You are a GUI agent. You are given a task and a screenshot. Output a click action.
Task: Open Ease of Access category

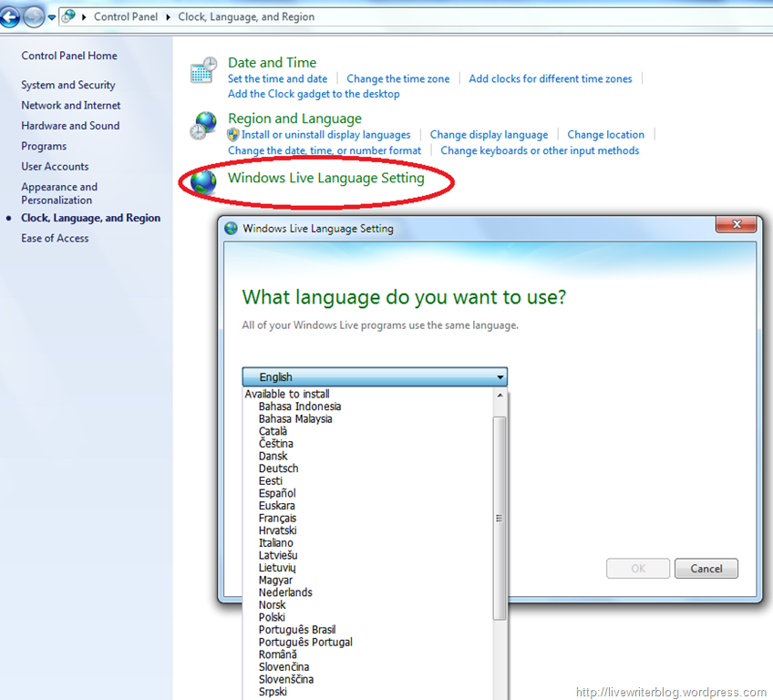(55, 238)
